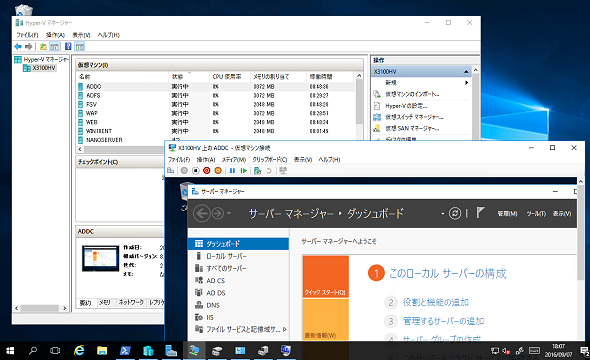The image size is (590, 360).
Task: Open Task View on the taskbar
Action: click(55, 351)
